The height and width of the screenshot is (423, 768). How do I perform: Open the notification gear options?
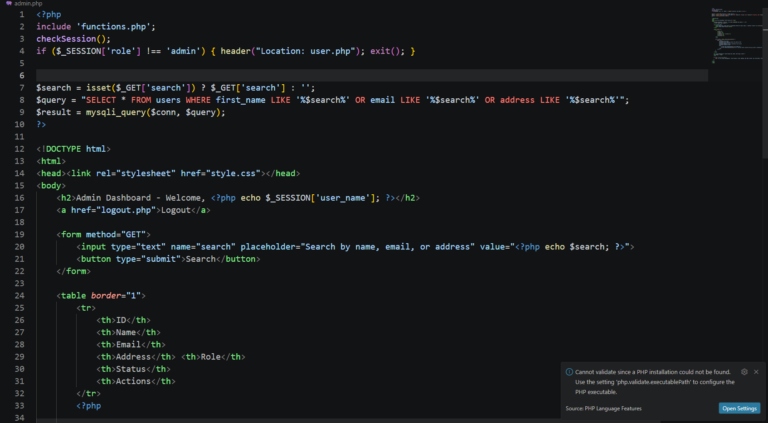click(744, 371)
